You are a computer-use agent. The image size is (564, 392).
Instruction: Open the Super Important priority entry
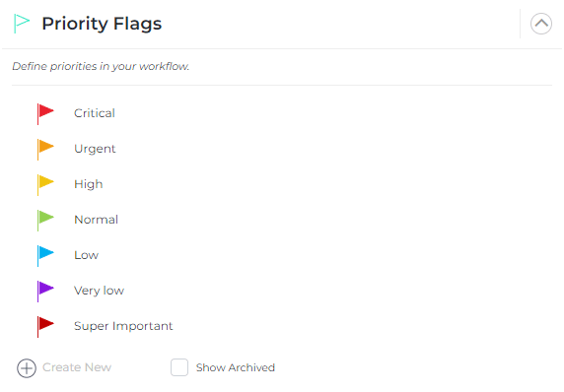click(123, 326)
